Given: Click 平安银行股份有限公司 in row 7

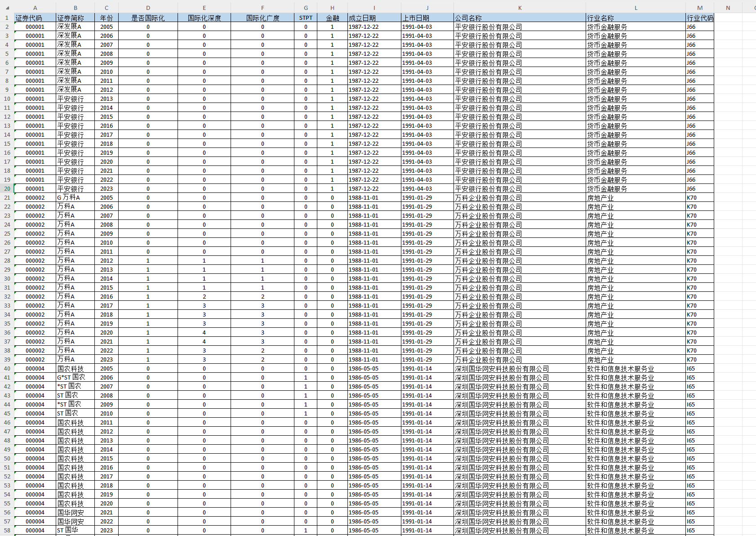Looking at the screenshot, I should 520,72.
